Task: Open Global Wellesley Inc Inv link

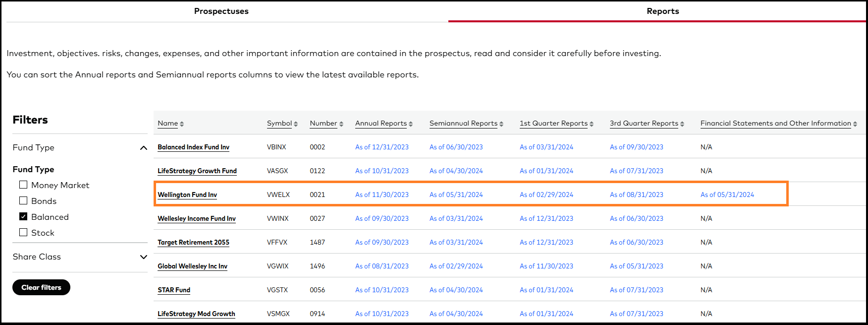Action: 192,266
